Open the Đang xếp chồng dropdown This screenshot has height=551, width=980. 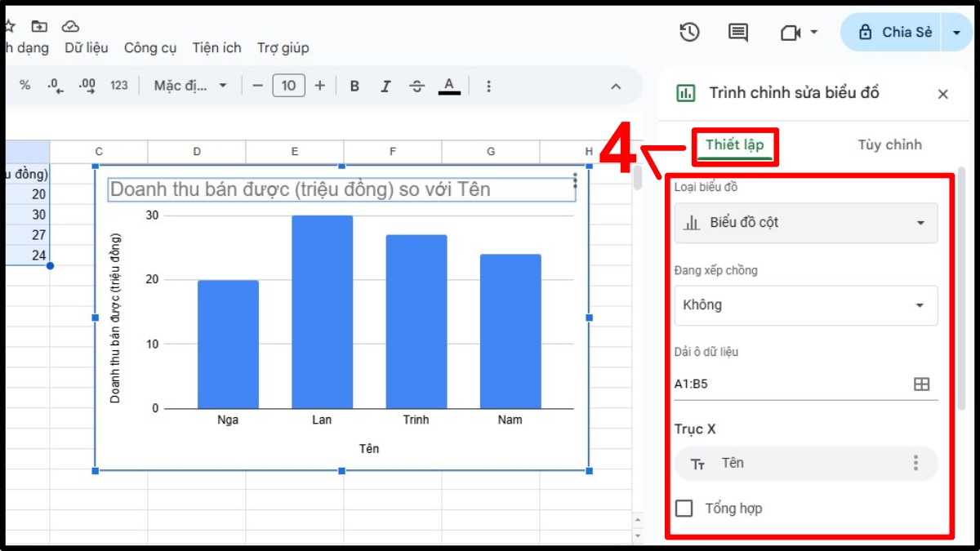[x=805, y=305]
